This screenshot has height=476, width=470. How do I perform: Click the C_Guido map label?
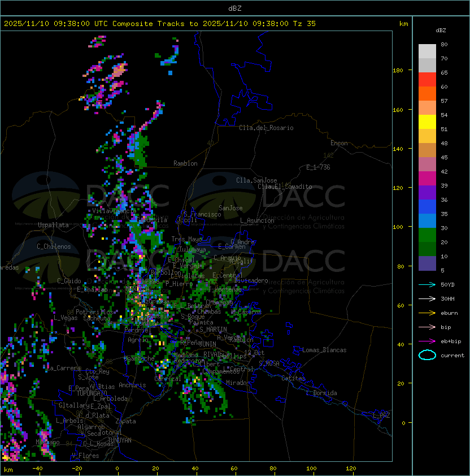point(69,281)
